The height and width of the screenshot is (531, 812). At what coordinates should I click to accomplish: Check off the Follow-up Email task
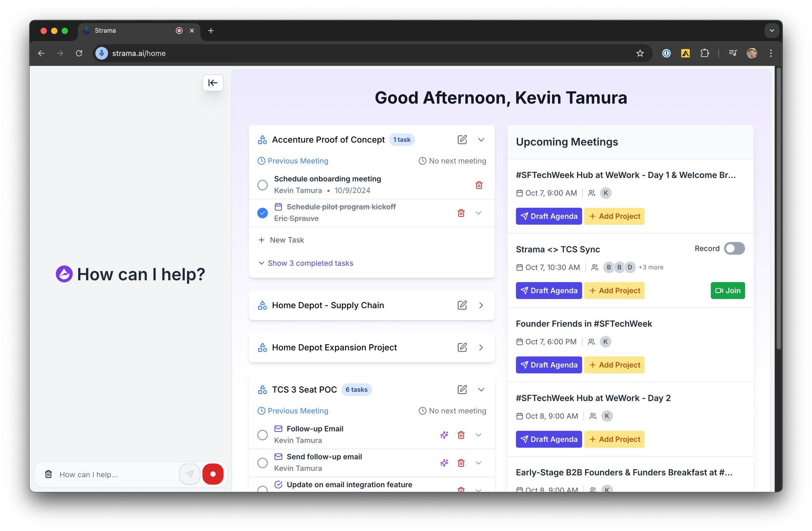[263, 435]
